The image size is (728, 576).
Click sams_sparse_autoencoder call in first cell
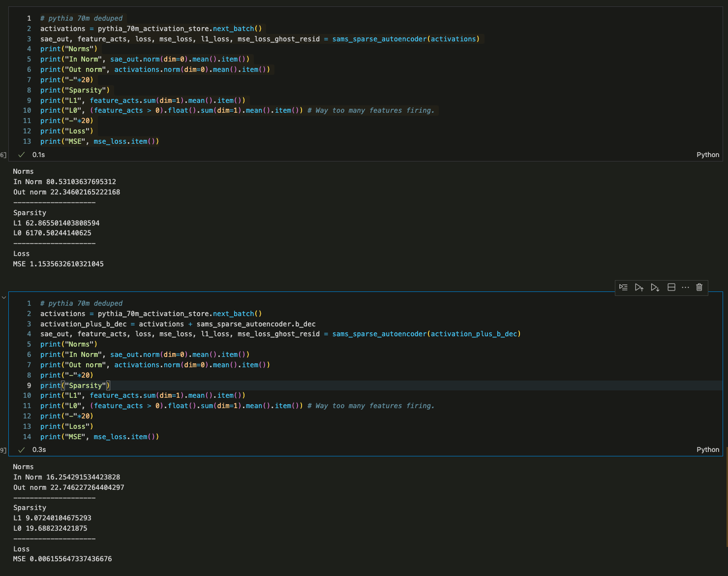379,39
